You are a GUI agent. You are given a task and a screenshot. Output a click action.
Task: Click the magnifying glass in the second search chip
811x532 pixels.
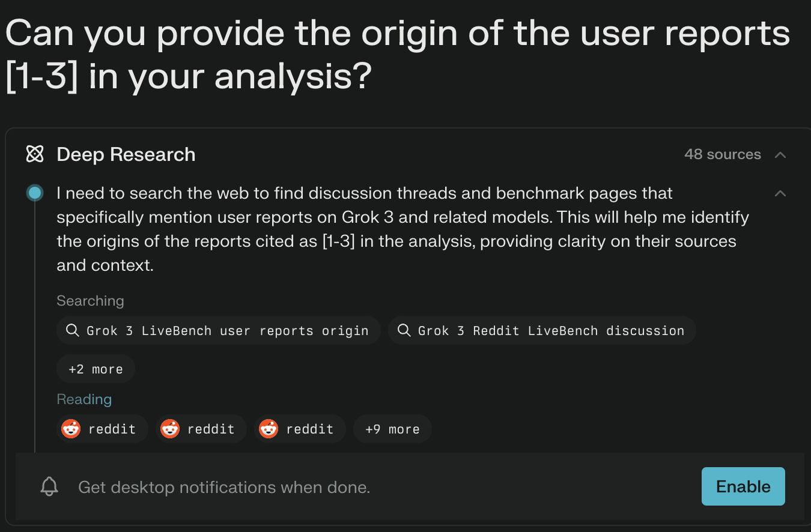click(404, 330)
